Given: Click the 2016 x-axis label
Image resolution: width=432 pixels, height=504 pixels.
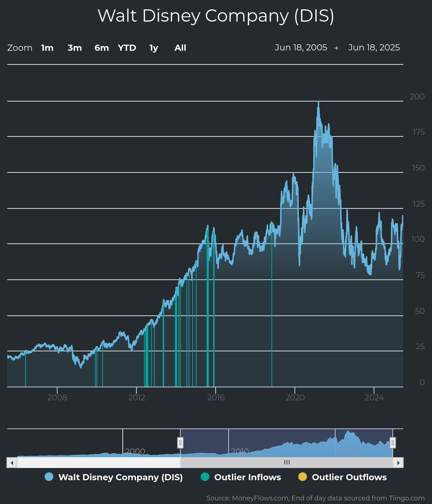Looking at the screenshot, I should pyautogui.click(x=216, y=397).
